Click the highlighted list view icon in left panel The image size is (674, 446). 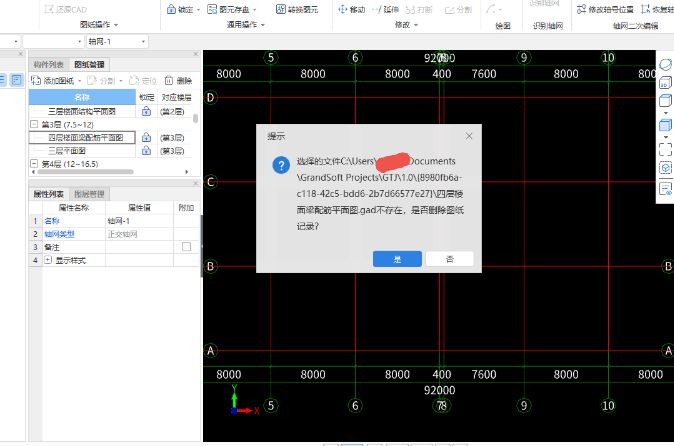click(x=16, y=80)
